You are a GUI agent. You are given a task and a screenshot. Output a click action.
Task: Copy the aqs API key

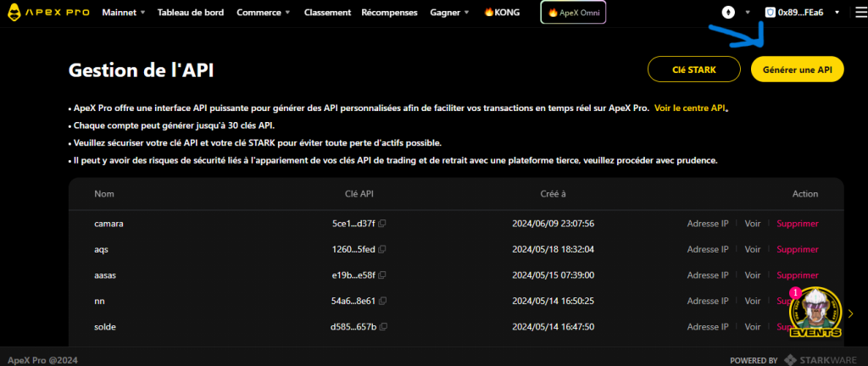pos(382,250)
